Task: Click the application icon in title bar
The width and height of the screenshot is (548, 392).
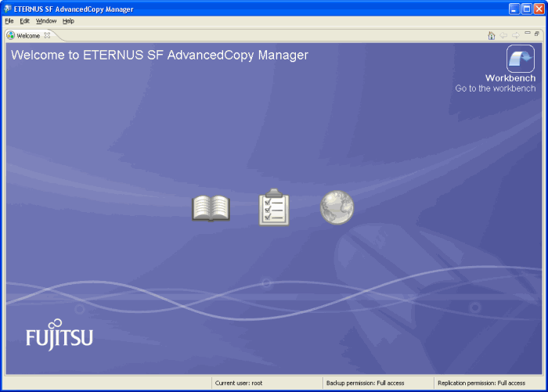Action: [7, 9]
